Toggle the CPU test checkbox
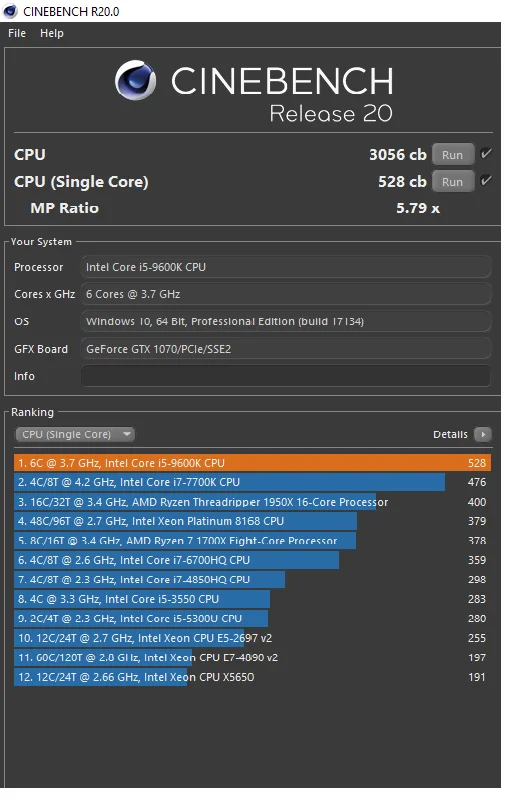 click(x=486, y=153)
